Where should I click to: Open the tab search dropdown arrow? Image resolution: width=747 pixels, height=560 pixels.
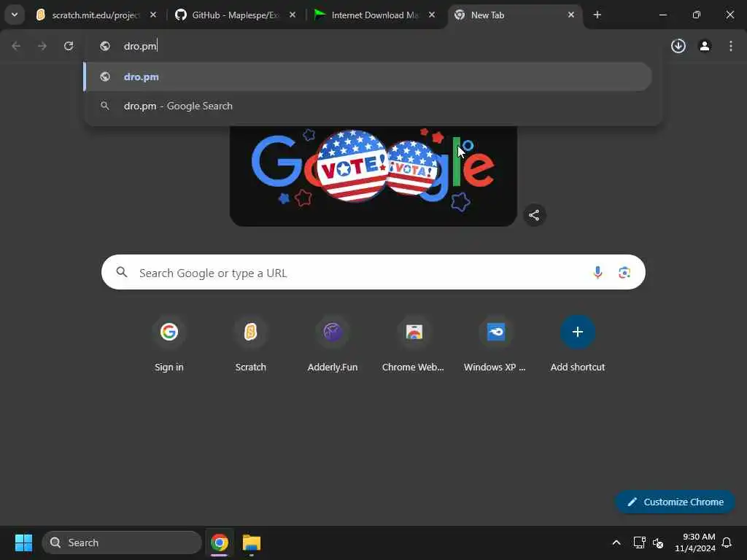[x=15, y=15]
